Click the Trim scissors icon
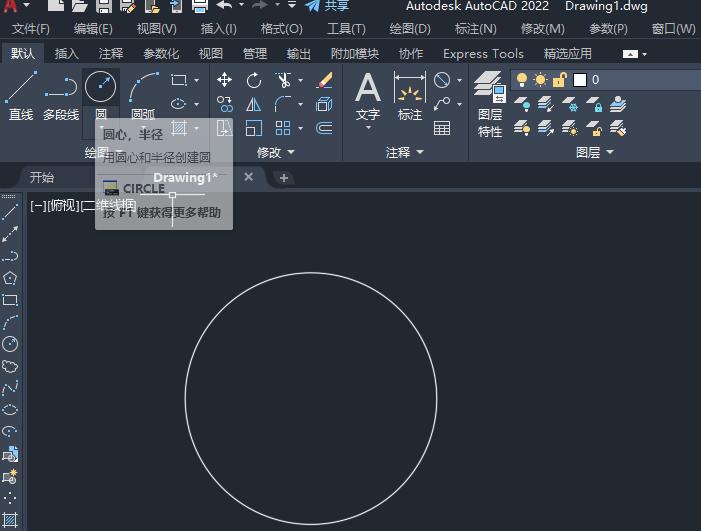Viewport: 701px width, 531px height. coord(283,80)
